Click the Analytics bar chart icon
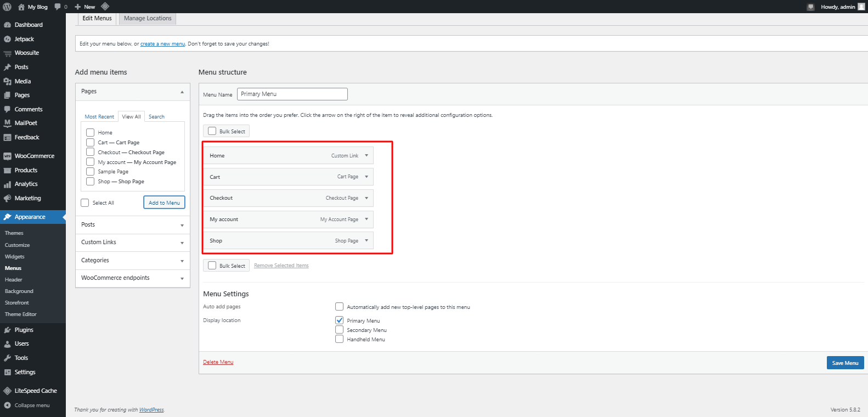Image resolution: width=868 pixels, height=417 pixels. coord(7,184)
